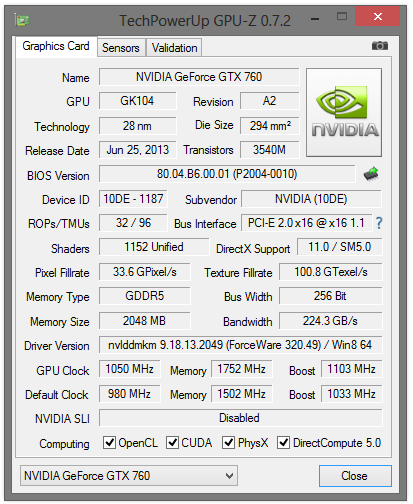This screenshot has width=413, height=504.
Task: Click the NVIDIA SLI field Disabled
Action: pos(240,418)
